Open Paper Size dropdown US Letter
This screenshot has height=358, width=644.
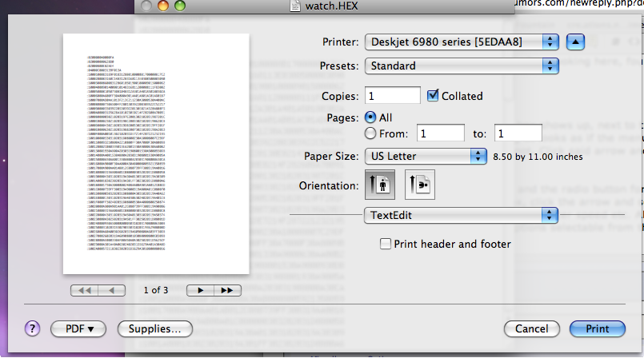pyautogui.click(x=426, y=157)
